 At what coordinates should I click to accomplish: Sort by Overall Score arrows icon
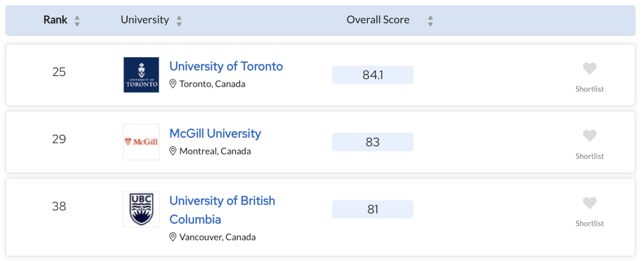tap(430, 20)
